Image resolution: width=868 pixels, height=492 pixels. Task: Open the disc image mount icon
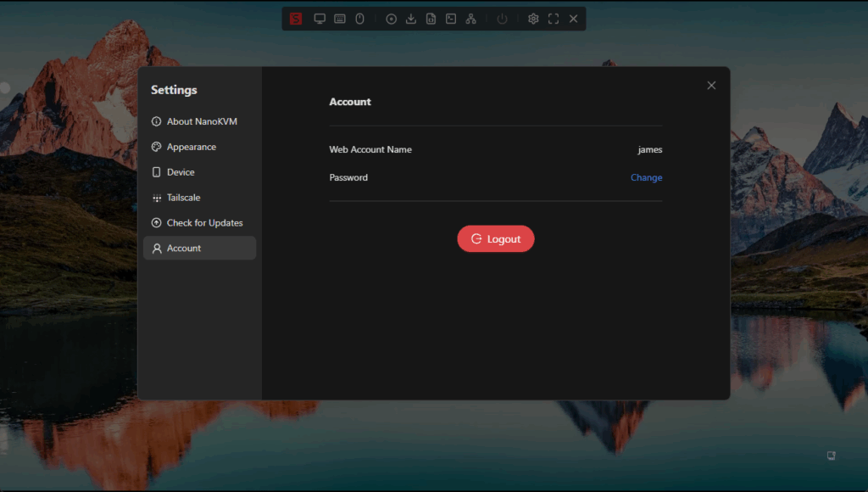click(391, 19)
